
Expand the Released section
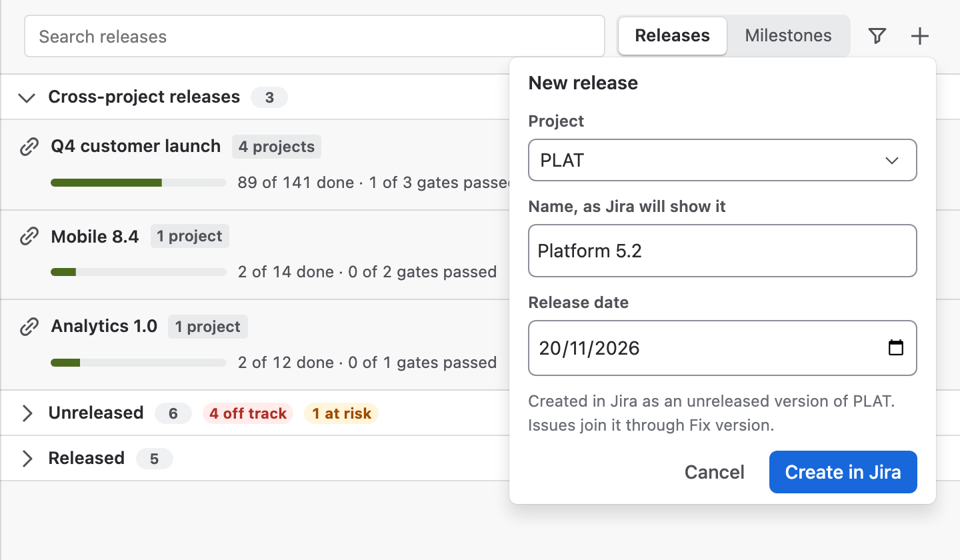pos(27,459)
